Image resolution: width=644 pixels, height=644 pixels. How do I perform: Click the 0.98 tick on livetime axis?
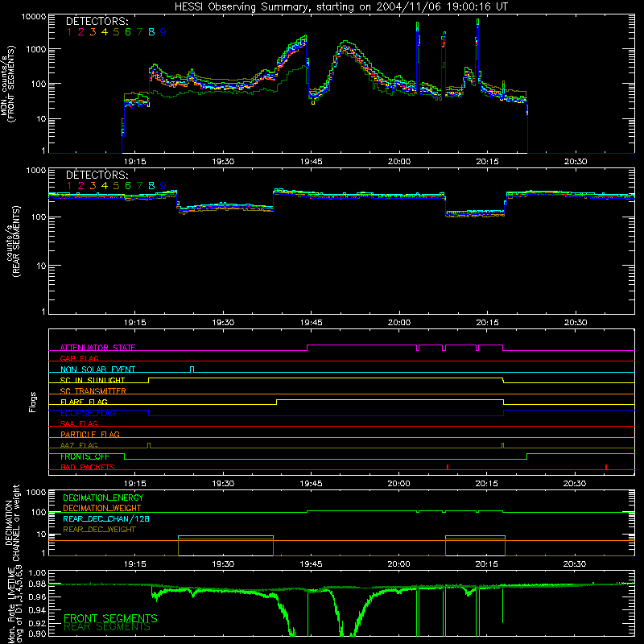point(37,584)
